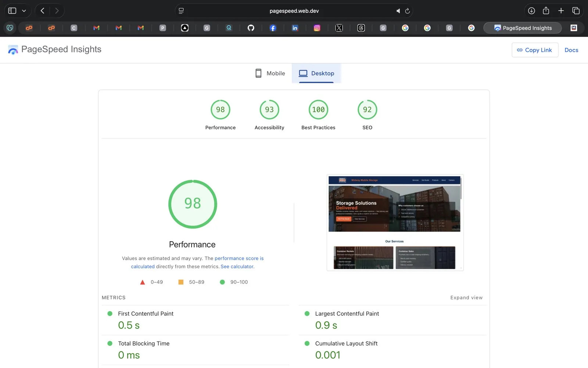
Task: Reload the page using the refresh icon
Action: coord(407,11)
